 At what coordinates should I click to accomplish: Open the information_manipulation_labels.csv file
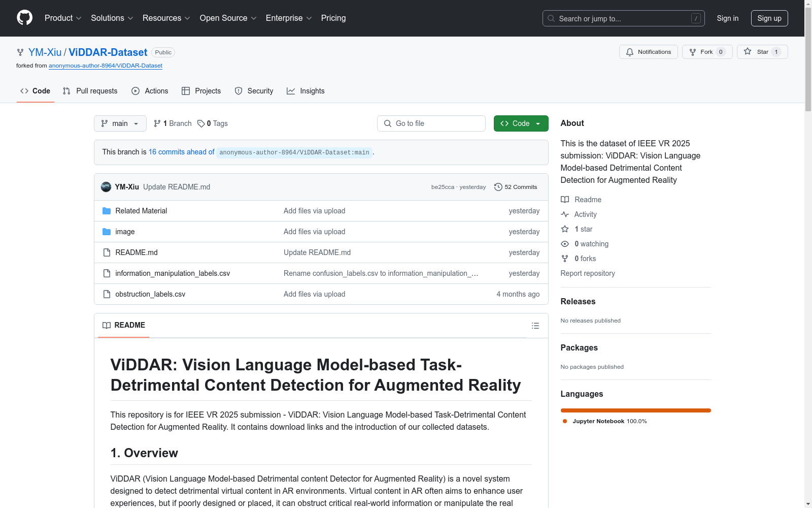coord(173,273)
